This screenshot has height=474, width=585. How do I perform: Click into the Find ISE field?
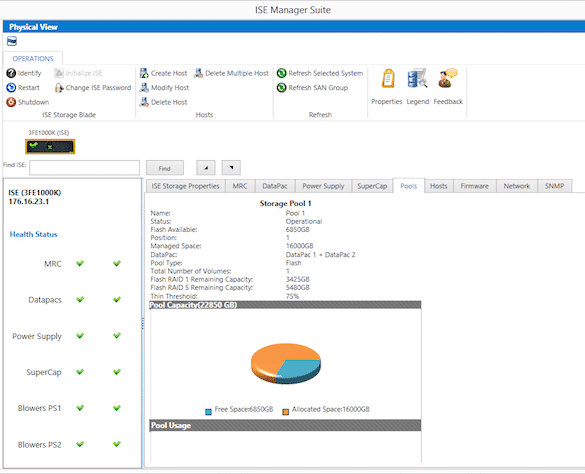tap(84, 168)
